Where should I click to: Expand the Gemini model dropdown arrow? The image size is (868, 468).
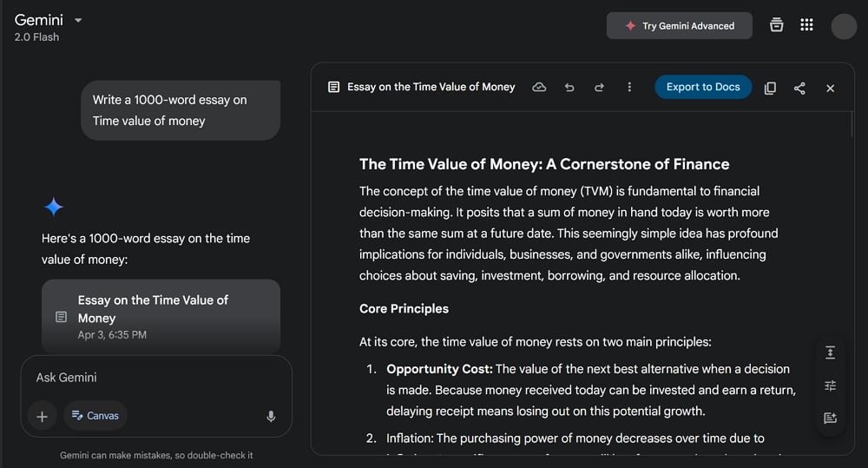pos(78,19)
